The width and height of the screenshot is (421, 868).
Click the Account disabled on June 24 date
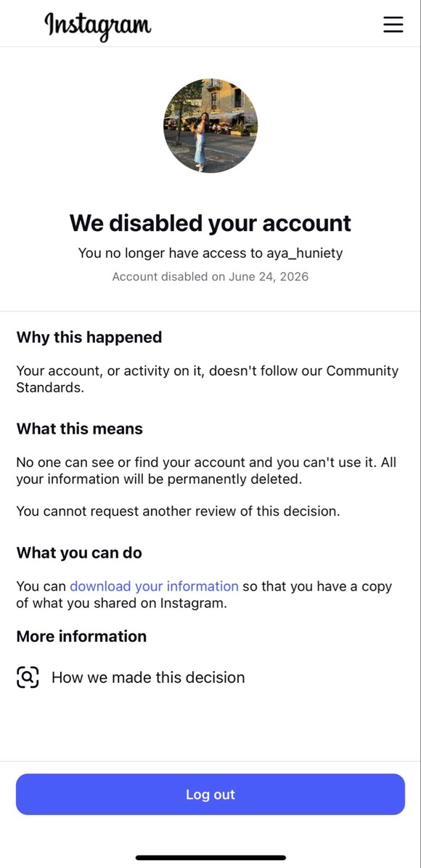click(x=210, y=277)
